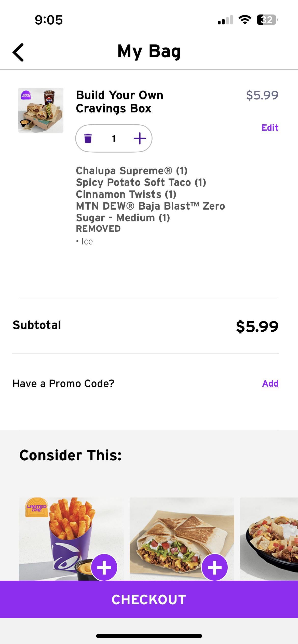Add Crunchwrap Supreme to the bag
The width and height of the screenshot is (298, 644).
214,567
